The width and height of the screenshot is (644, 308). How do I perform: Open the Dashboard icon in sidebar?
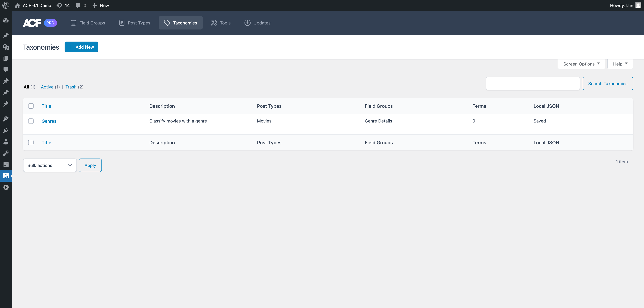coord(6,20)
